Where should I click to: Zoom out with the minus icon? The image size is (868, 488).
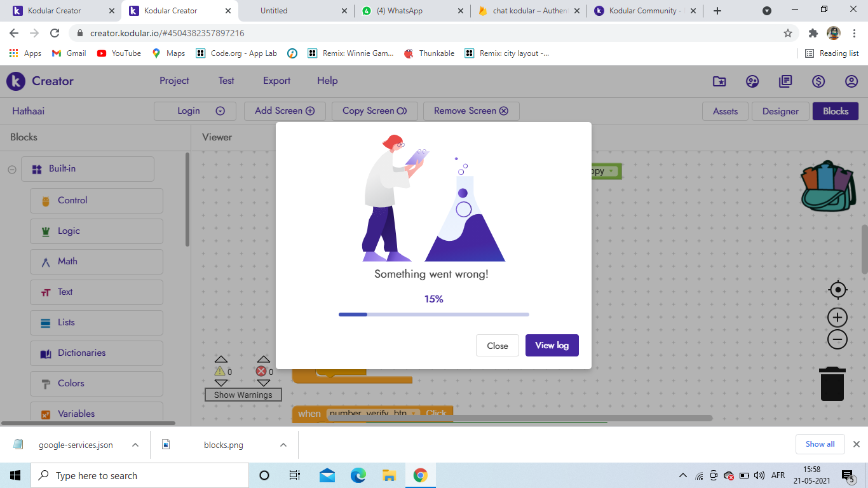837,340
